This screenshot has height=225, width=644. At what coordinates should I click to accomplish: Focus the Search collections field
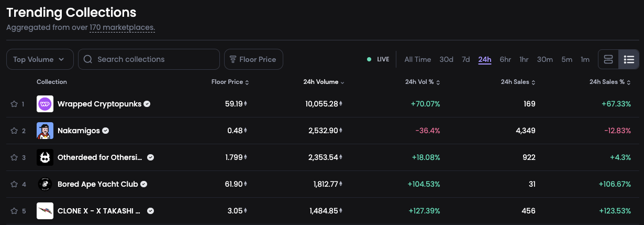tap(149, 59)
